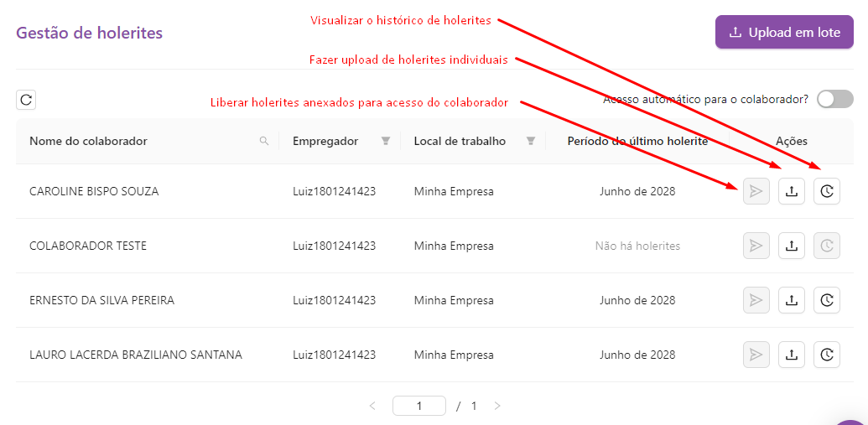Click the refresh table icon button

[26, 100]
